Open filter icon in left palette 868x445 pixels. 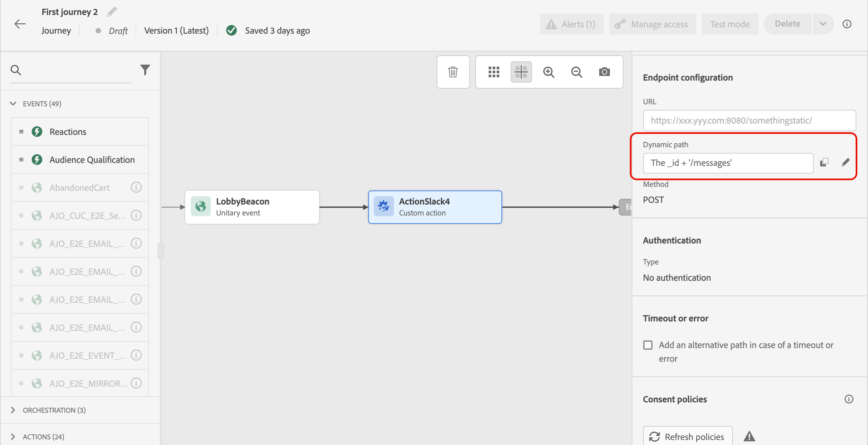point(145,70)
